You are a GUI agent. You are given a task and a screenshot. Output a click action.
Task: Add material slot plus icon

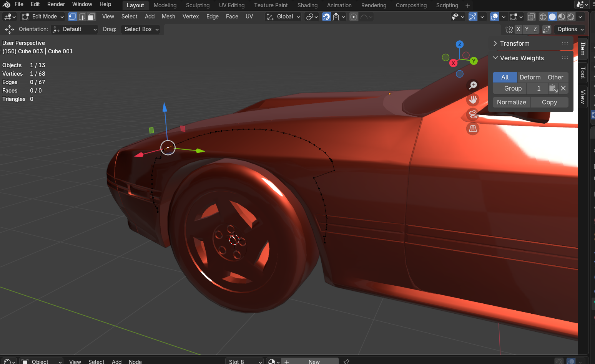(287, 362)
